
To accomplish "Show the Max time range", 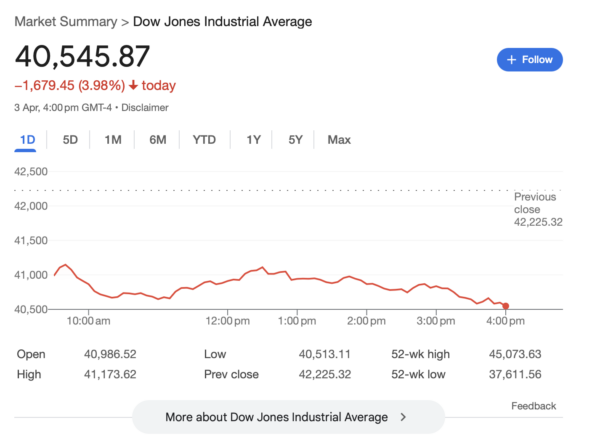I will 339,140.
